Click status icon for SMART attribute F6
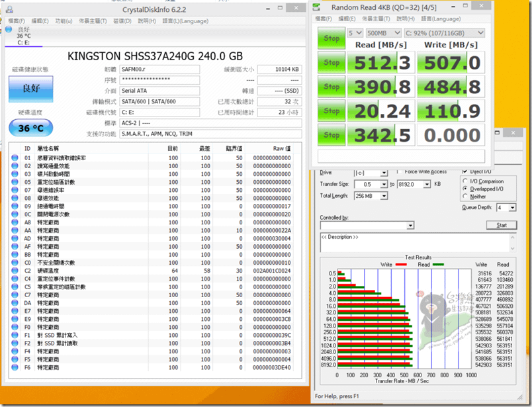The height and width of the screenshot is (407, 532). [x=15, y=367]
